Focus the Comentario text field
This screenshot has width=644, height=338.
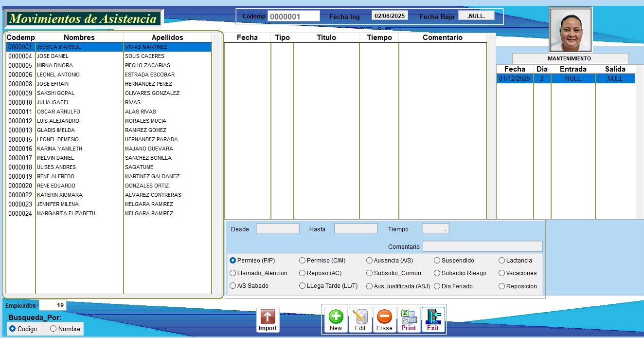(x=482, y=246)
